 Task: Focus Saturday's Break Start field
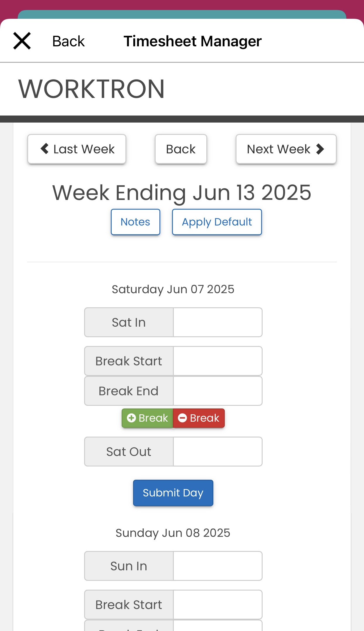[x=218, y=361]
